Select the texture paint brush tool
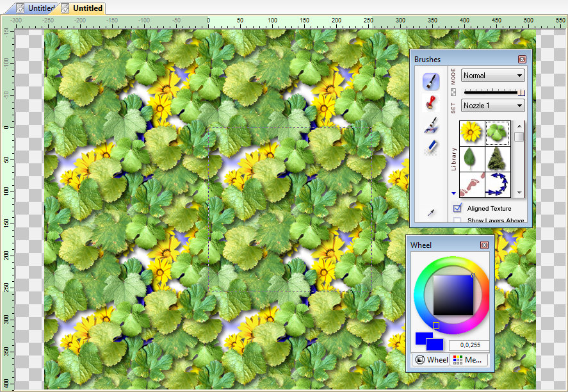Screen dimensions: 568x392 click(x=431, y=125)
